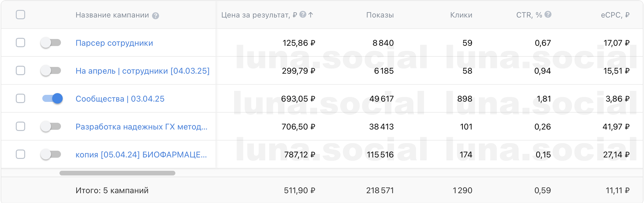Open На апрель | сотрудники [04.03.25] campaign

pyautogui.click(x=143, y=71)
